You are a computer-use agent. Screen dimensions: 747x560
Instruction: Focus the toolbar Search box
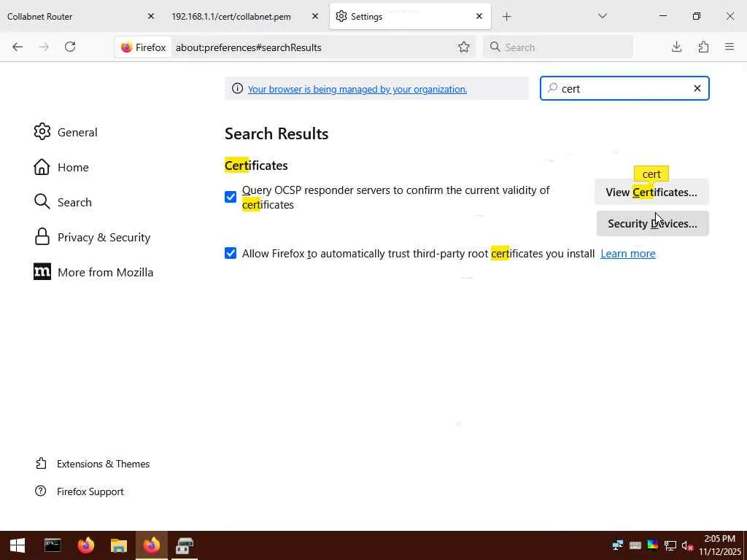(558, 47)
